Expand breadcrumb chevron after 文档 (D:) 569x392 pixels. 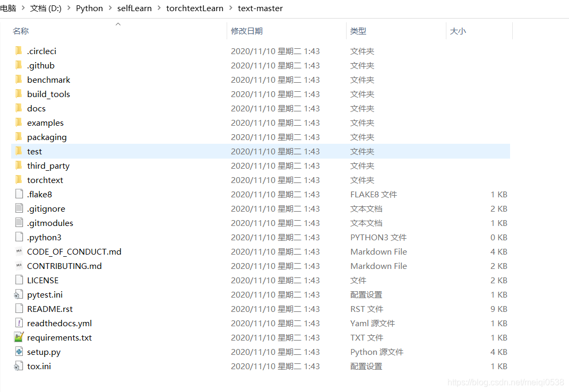click(68, 7)
